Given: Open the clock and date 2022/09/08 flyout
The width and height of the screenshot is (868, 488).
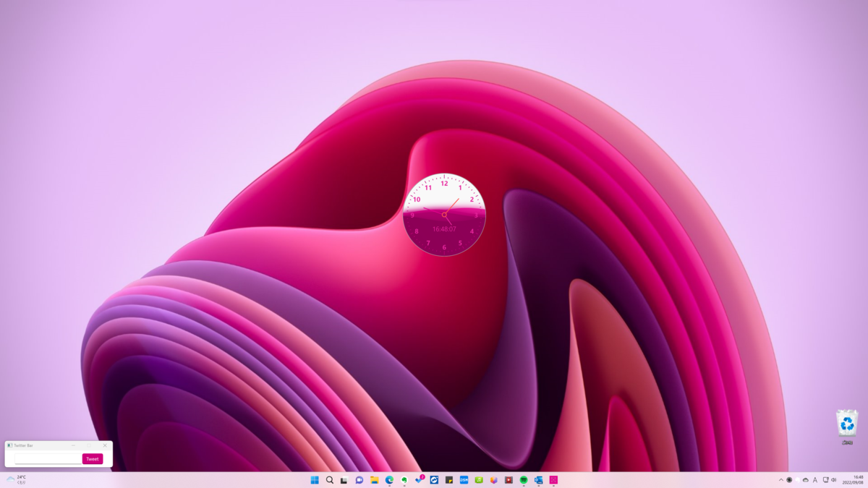Looking at the screenshot, I should 853,480.
